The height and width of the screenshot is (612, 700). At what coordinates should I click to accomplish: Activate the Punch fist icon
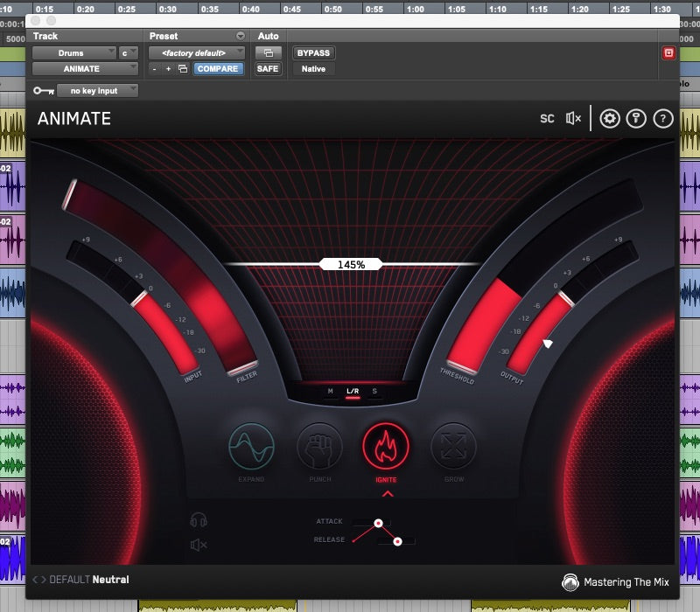(x=319, y=447)
